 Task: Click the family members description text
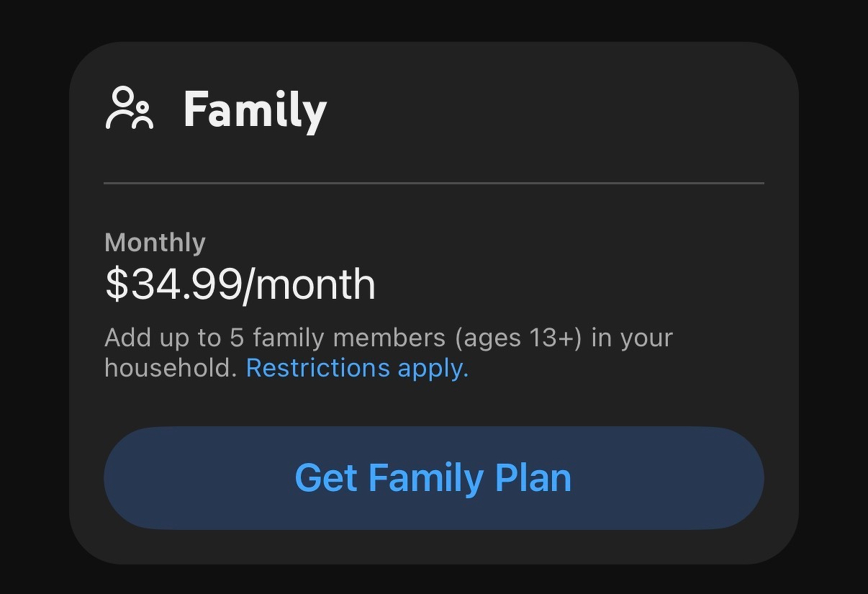389,338
